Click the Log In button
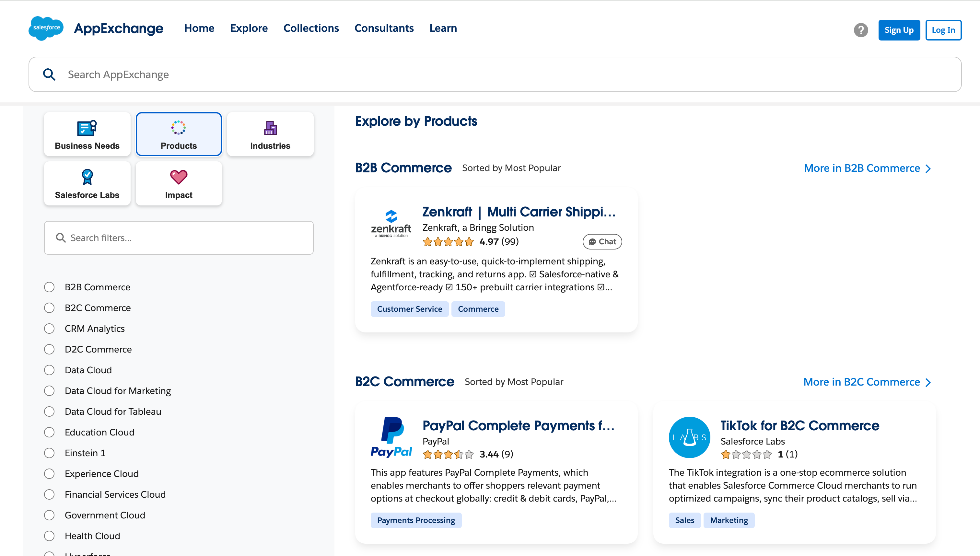This screenshot has width=980, height=556. [943, 30]
